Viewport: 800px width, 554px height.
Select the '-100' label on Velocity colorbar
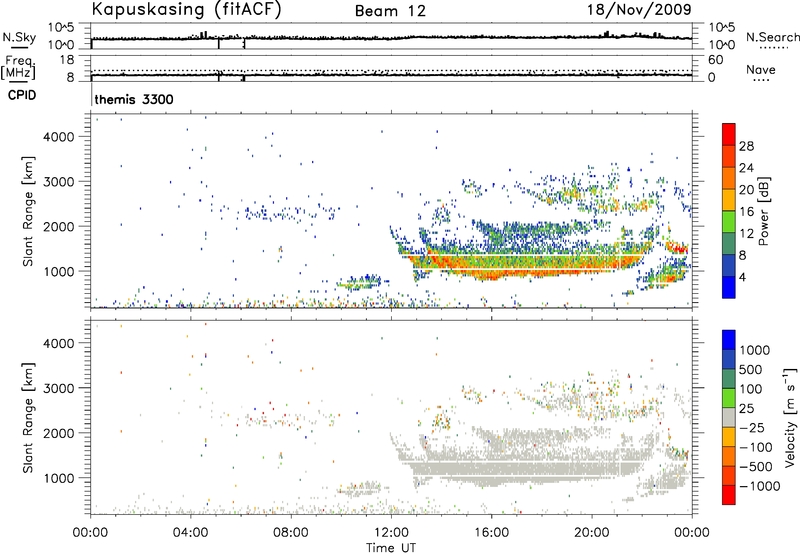756,447
